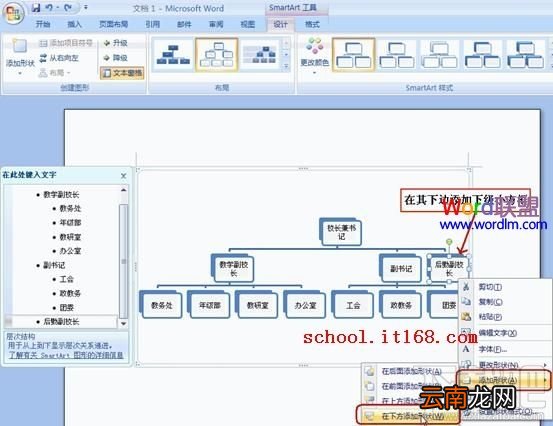Screen dimensions: 553x426
Task: Click the 添加形状 large icon
Action: click(20, 46)
